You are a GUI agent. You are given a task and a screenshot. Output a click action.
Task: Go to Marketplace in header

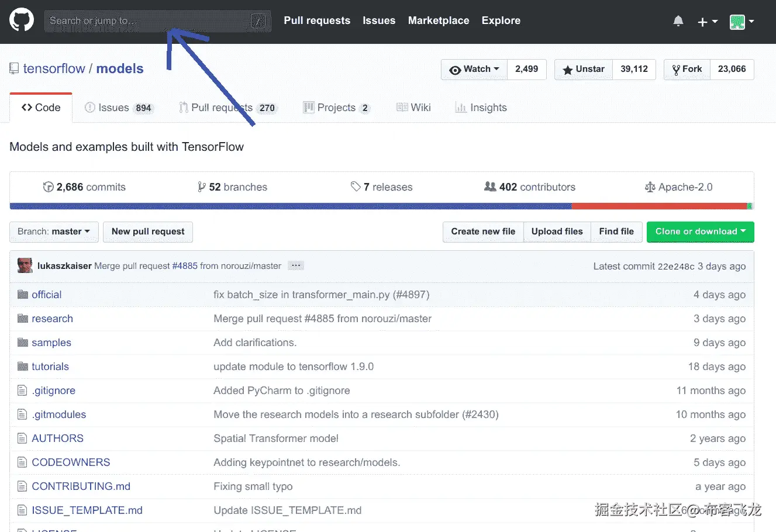click(x=439, y=20)
